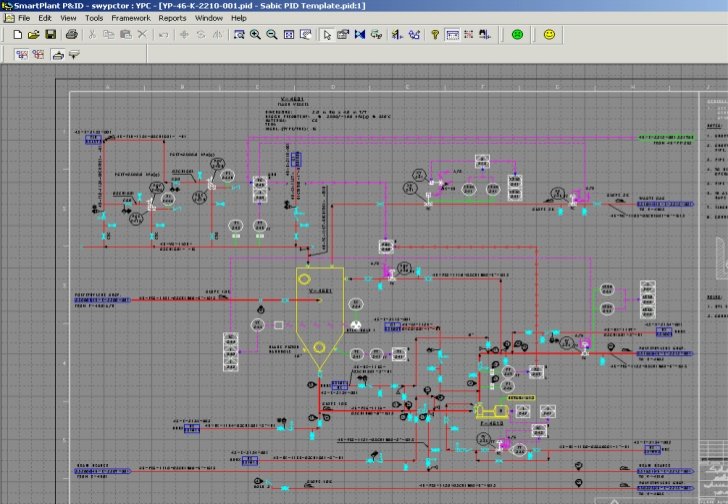This screenshot has width=728, height=504.
Task: Toggle the snap grid dotted icon
Action: (468, 34)
